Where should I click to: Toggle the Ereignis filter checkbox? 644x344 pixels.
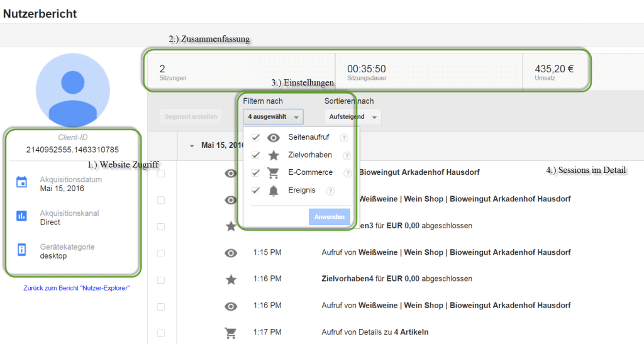pos(255,191)
